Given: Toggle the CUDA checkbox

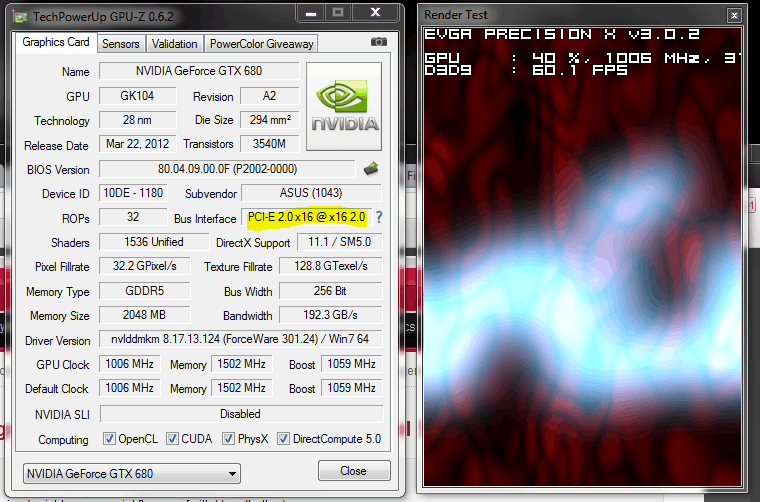Looking at the screenshot, I should 172,439.
